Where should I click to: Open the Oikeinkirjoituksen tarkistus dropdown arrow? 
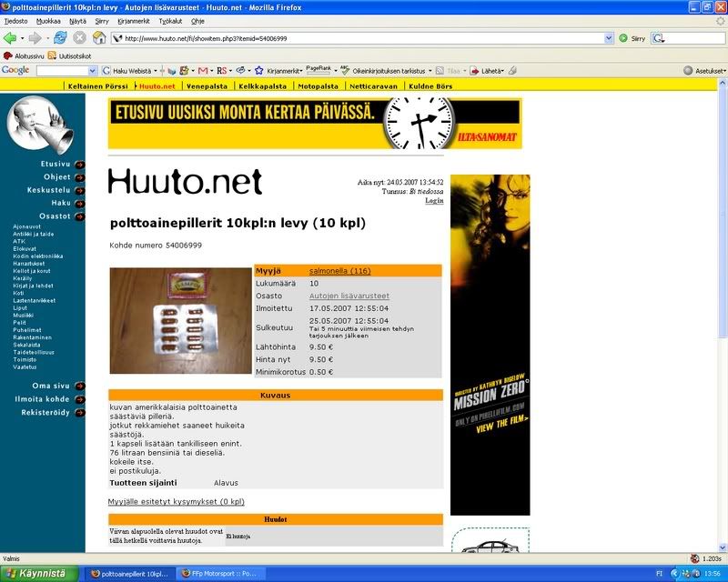430,72
